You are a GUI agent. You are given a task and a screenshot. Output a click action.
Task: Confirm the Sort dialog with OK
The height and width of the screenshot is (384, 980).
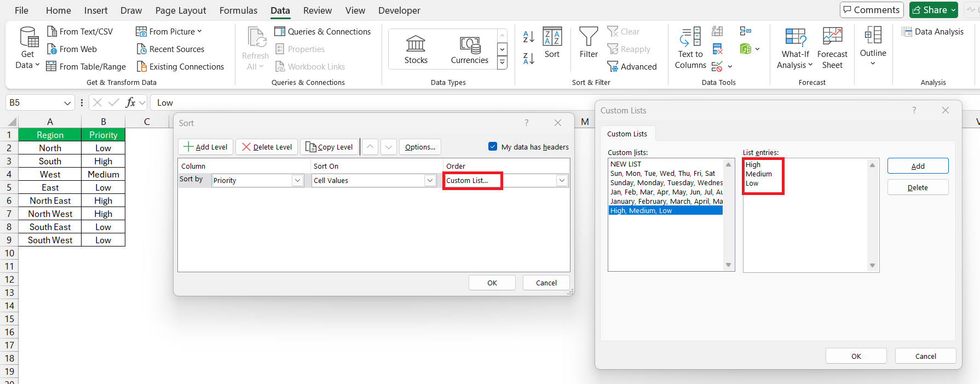[492, 283]
